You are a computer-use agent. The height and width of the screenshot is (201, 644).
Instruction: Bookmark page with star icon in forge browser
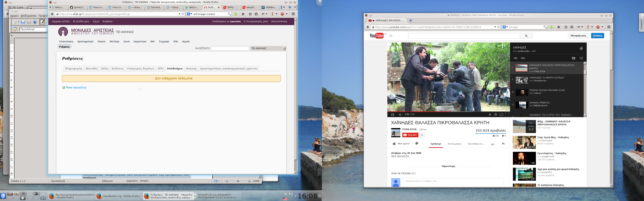click(250, 14)
